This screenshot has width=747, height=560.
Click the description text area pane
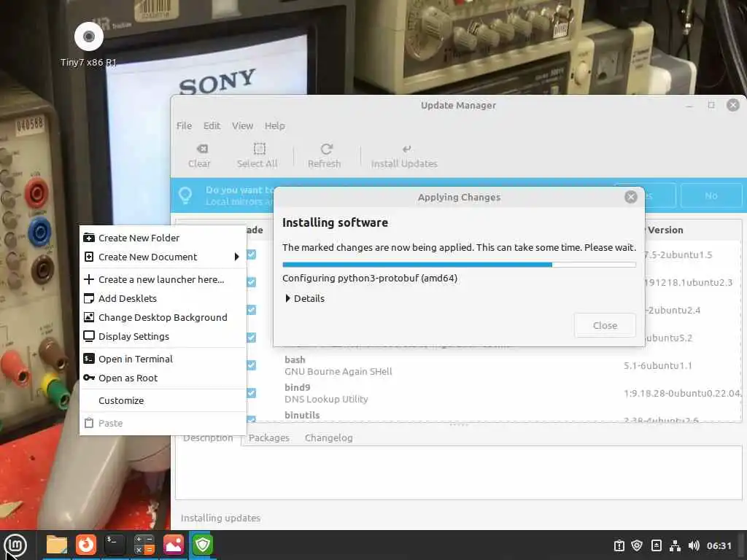point(459,472)
